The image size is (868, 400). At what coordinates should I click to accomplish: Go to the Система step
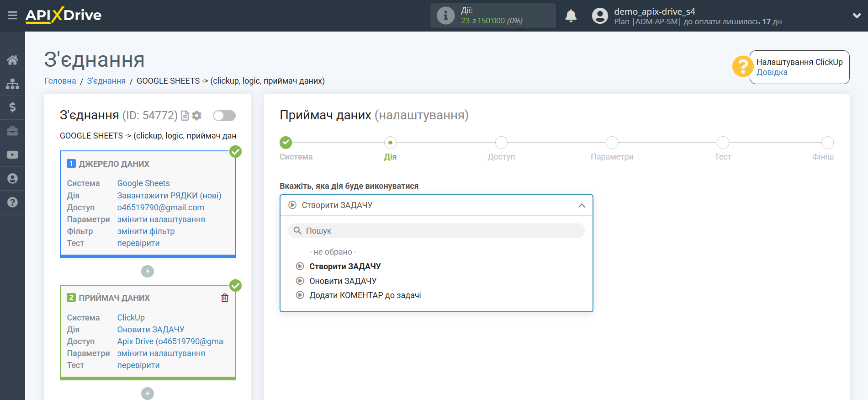tap(286, 143)
